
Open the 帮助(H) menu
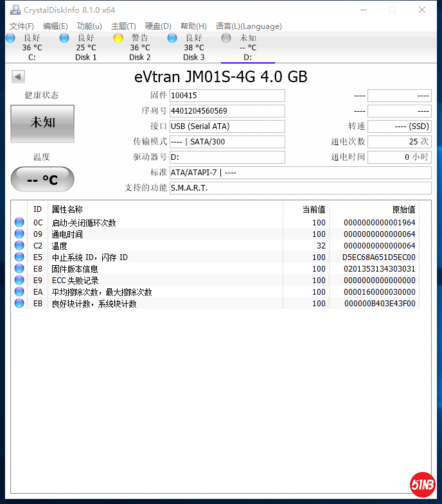[x=193, y=26]
